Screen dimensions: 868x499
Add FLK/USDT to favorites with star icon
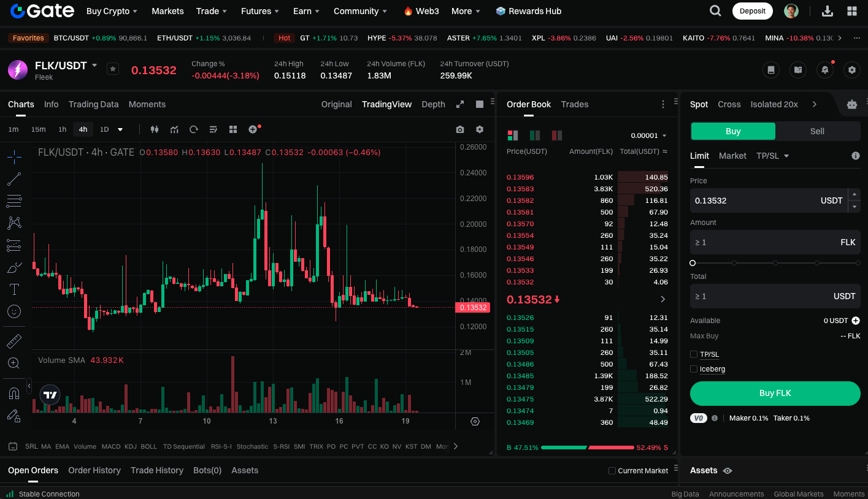(113, 69)
